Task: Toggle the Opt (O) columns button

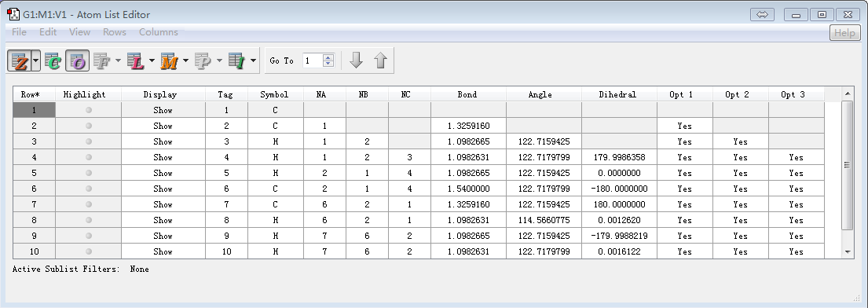Action: click(78, 61)
